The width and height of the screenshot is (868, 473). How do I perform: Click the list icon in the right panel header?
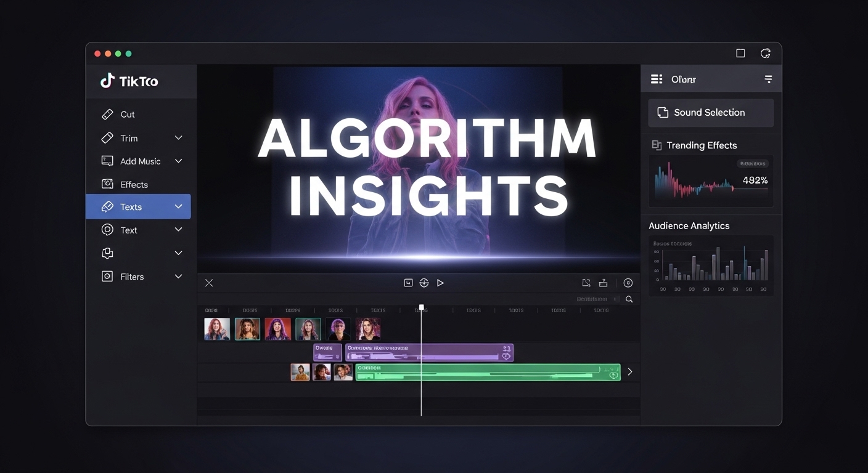point(657,79)
